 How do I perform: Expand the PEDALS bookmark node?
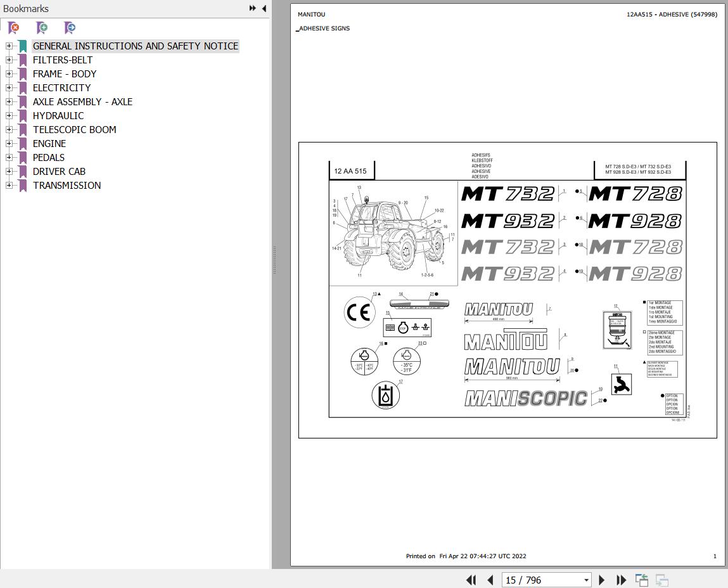click(x=9, y=157)
